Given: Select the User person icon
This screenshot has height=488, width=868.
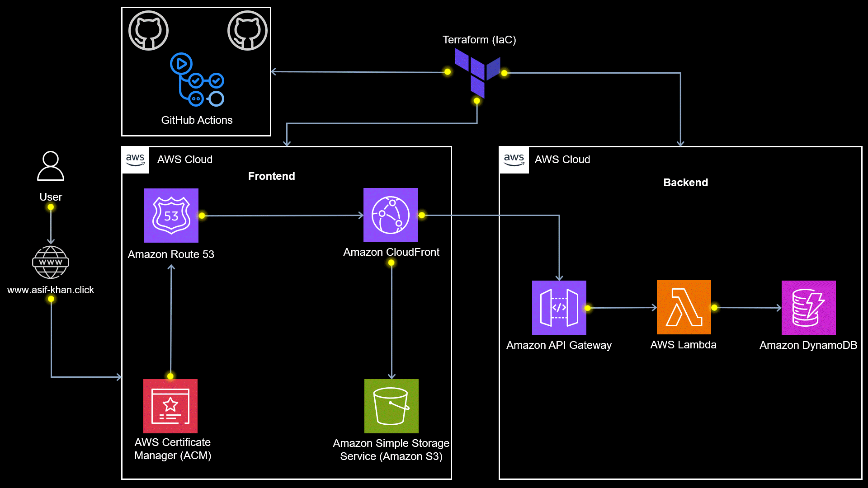Looking at the screenshot, I should [x=51, y=166].
